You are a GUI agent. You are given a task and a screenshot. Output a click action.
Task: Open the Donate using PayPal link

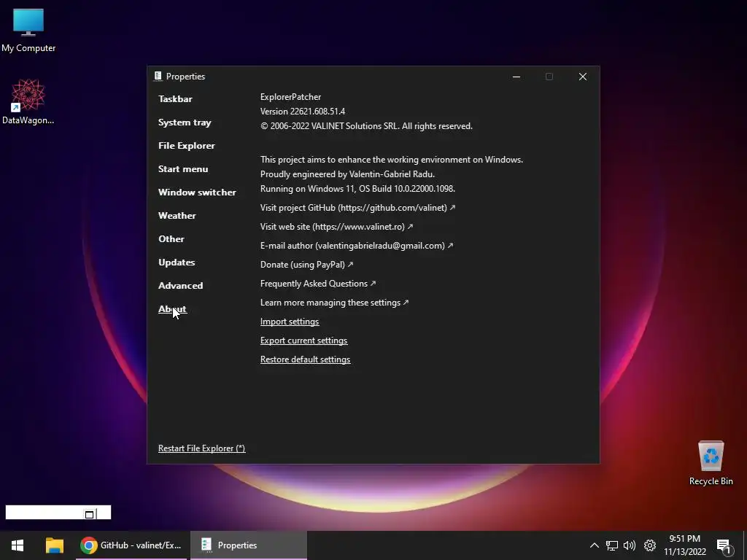[306, 265]
